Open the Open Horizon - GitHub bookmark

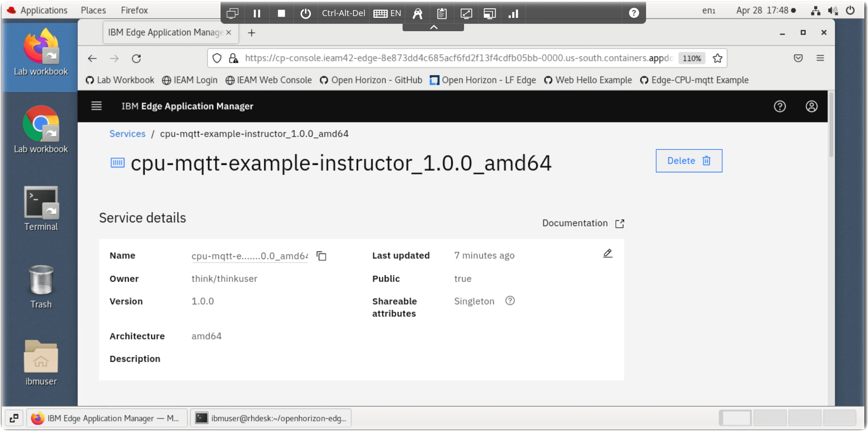371,80
